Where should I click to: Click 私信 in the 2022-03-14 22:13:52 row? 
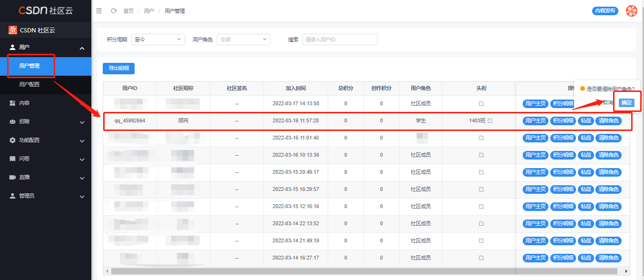[586, 223]
